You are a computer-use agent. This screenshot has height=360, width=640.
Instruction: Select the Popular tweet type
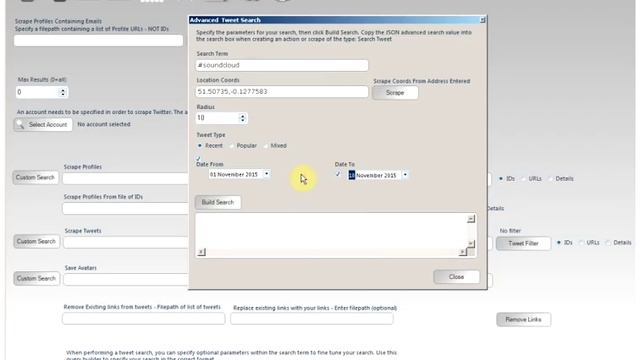click(x=232, y=146)
